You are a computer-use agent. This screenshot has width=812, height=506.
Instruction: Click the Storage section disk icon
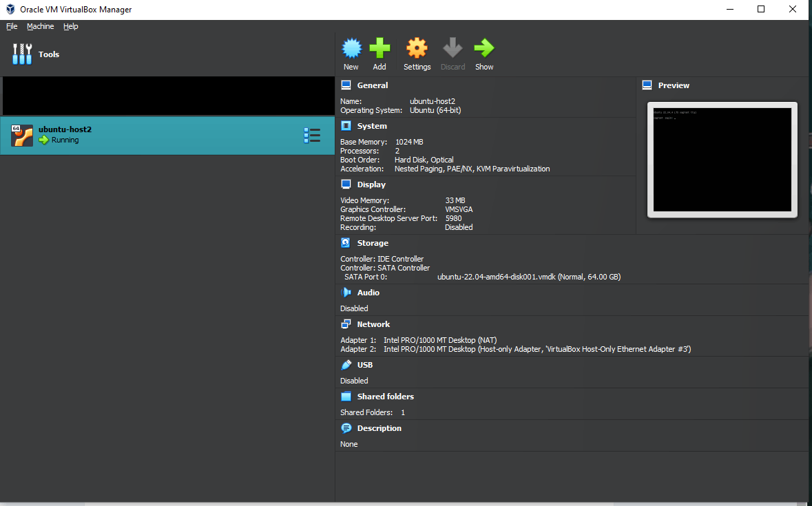[346, 242]
